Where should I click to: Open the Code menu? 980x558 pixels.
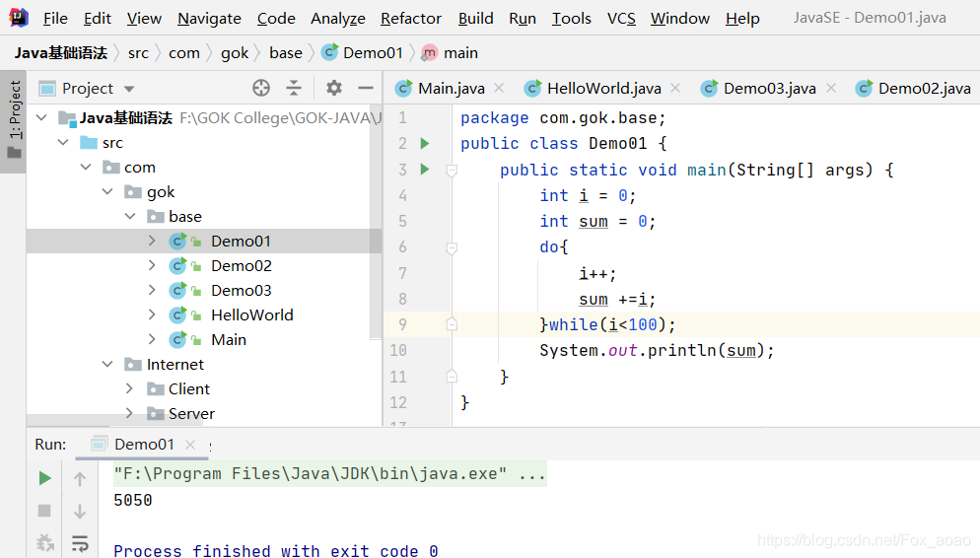tap(276, 19)
